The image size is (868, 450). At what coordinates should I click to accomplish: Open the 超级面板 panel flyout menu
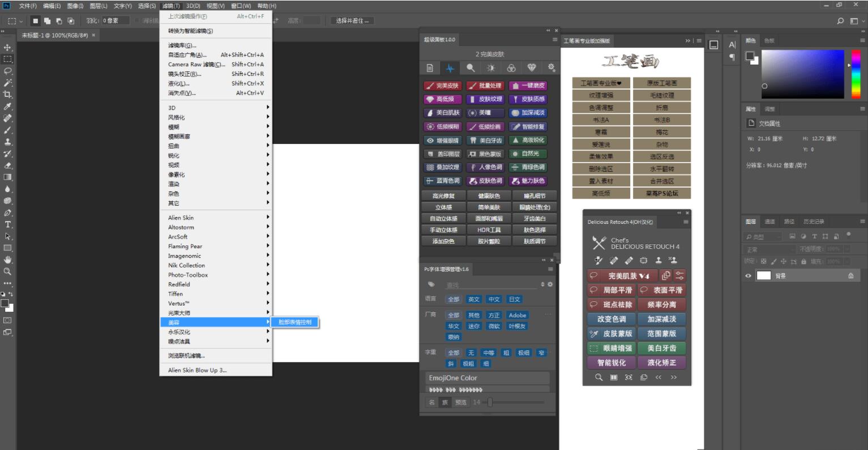tap(555, 40)
